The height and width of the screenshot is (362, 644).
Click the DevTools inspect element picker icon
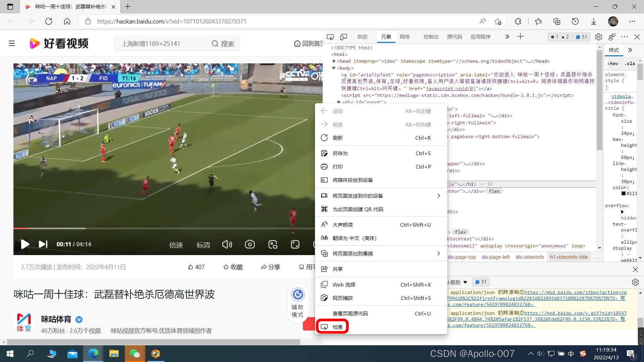click(330, 37)
